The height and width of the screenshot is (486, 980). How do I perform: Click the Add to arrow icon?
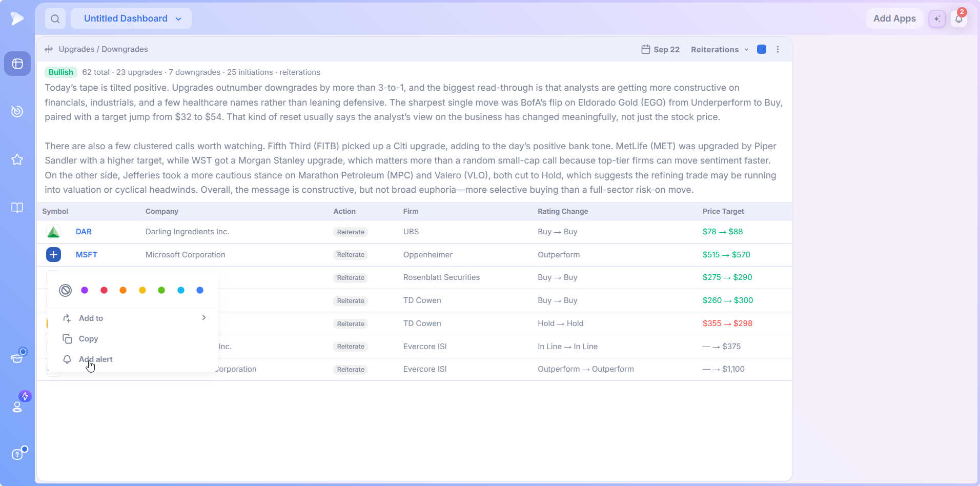click(67, 318)
